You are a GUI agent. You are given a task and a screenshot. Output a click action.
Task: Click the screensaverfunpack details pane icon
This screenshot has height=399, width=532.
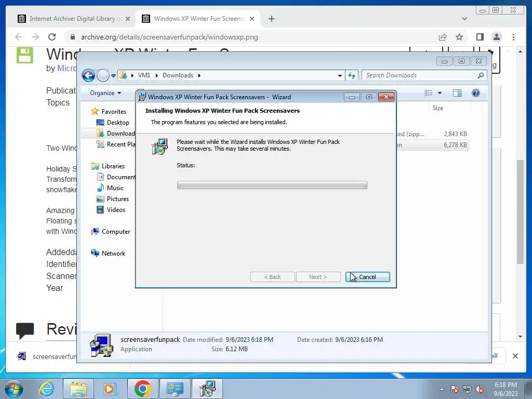(x=101, y=345)
